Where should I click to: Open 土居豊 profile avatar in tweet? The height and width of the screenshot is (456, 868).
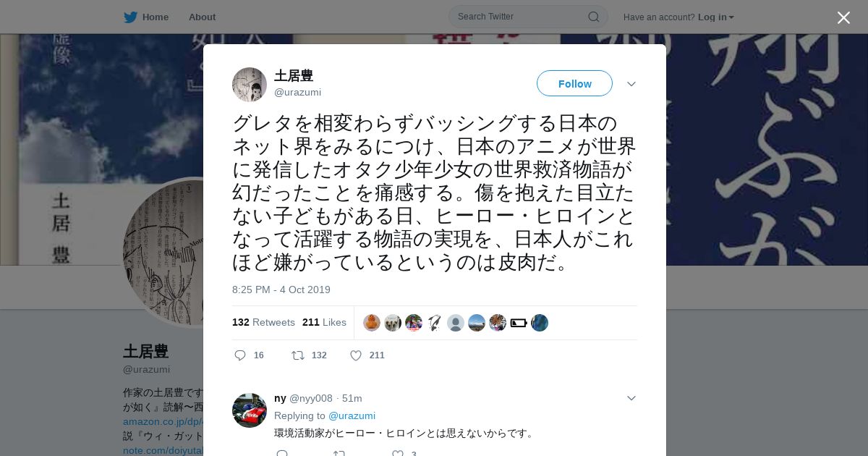(x=250, y=85)
